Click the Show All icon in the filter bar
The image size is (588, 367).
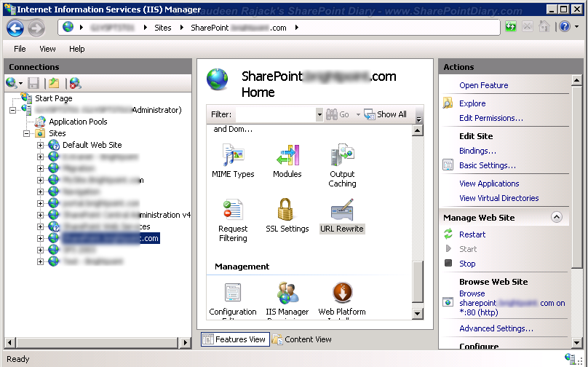coord(370,114)
